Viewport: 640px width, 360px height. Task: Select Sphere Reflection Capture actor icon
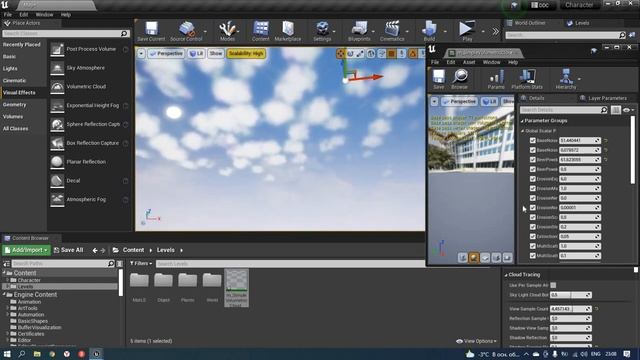point(57,124)
